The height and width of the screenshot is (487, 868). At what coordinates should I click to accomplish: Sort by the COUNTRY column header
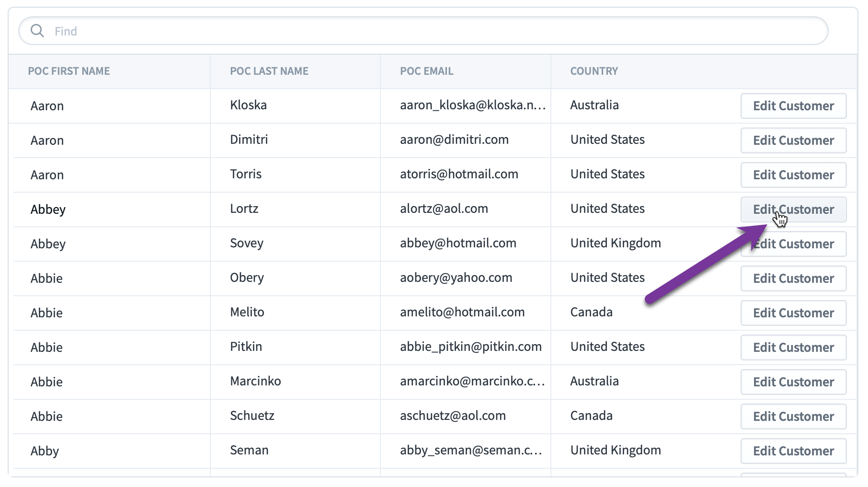[x=594, y=71]
